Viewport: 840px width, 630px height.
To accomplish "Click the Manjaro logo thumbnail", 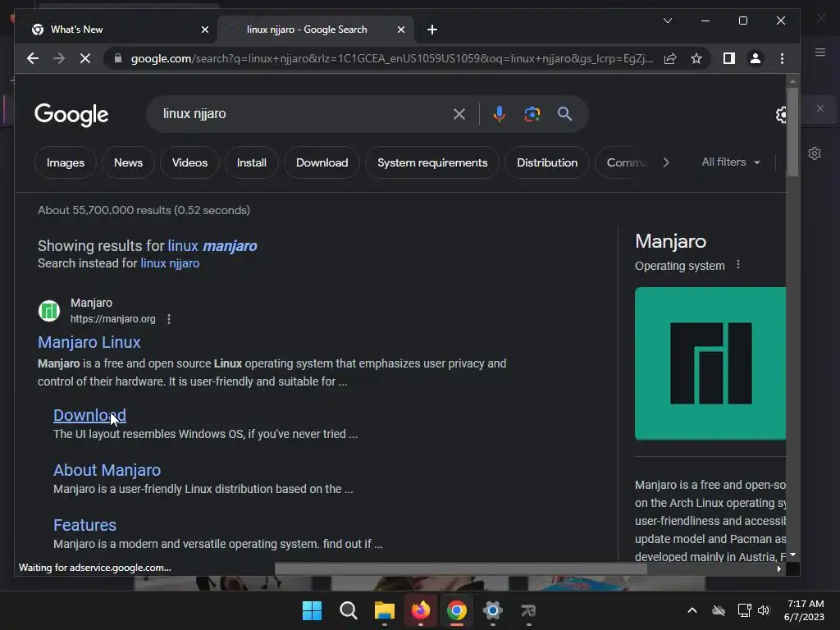I will pyautogui.click(x=710, y=363).
